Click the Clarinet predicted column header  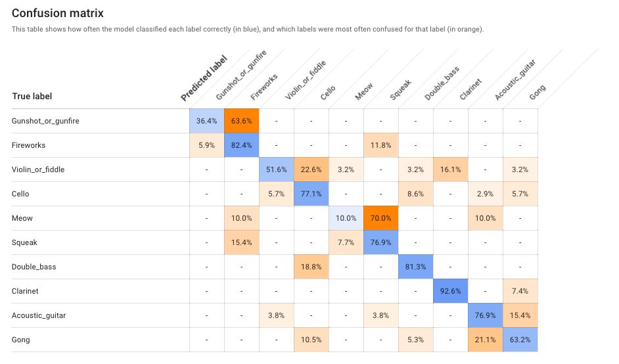[470, 89]
